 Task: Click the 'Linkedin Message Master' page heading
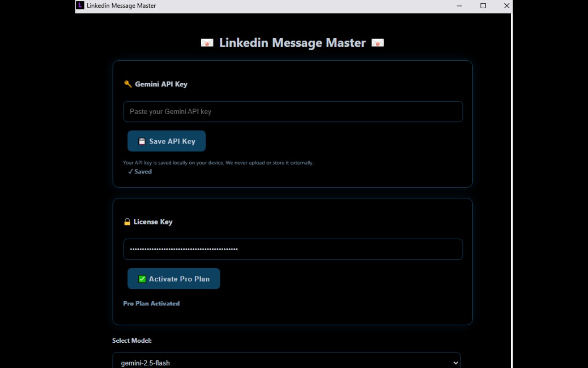(x=293, y=43)
